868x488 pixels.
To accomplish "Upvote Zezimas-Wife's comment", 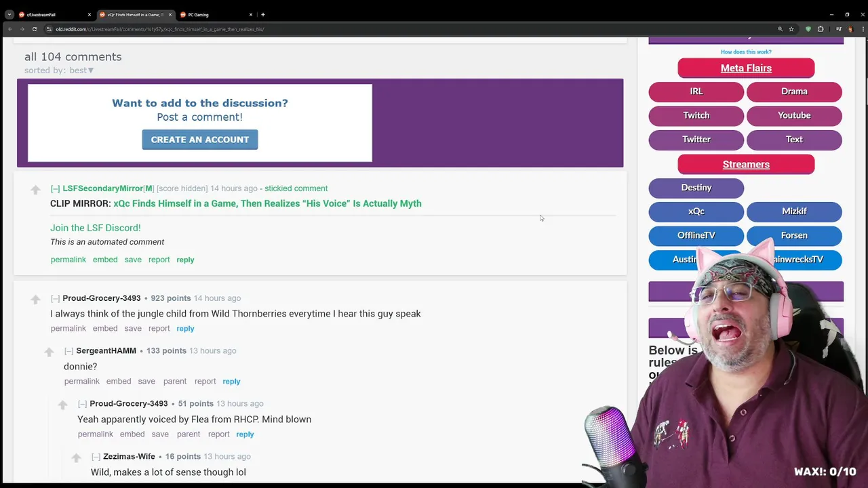I will point(76,458).
